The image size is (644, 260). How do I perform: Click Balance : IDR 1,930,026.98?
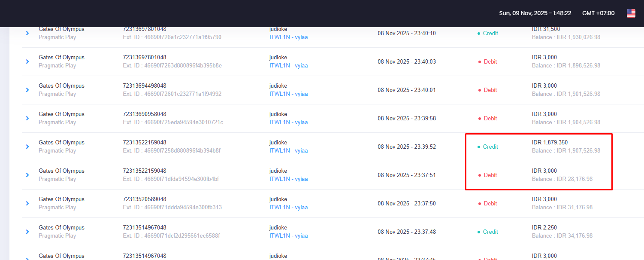pyautogui.click(x=566, y=37)
